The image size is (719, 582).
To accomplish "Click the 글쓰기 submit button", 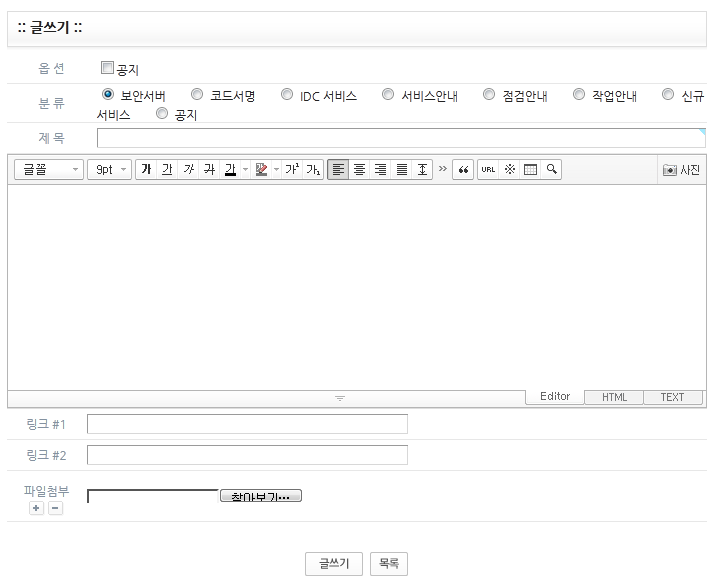I will click(x=333, y=564).
